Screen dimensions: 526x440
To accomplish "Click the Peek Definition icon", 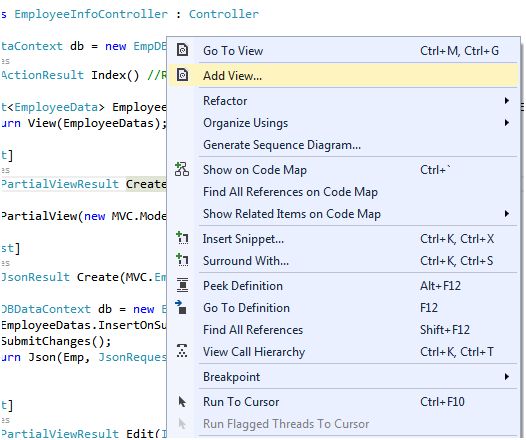I will (182, 285).
